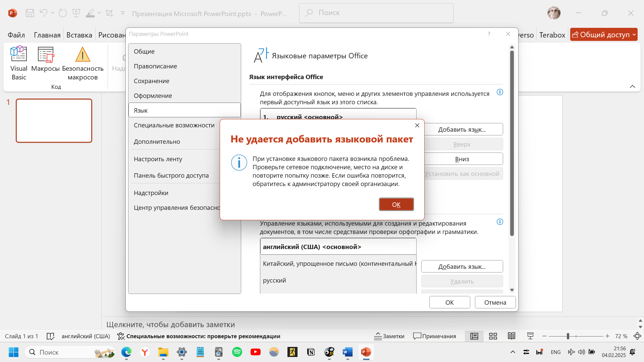Viewport: 644px width, 362px height.
Task: Switch to slide sorter view
Action: [493, 336]
